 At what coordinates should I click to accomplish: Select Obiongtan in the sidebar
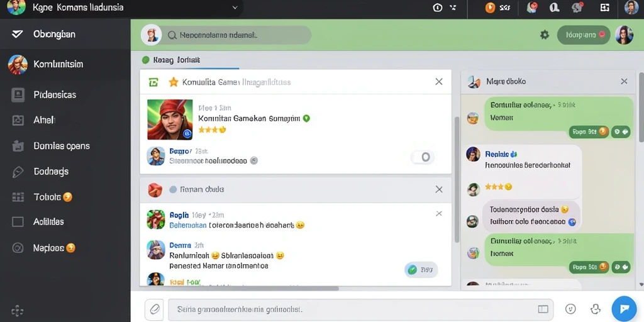tap(65, 34)
